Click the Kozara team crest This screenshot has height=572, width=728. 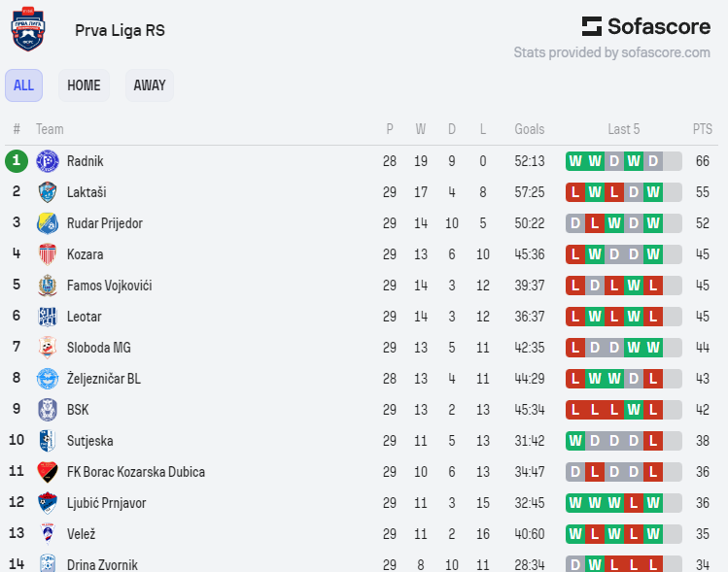(48, 254)
